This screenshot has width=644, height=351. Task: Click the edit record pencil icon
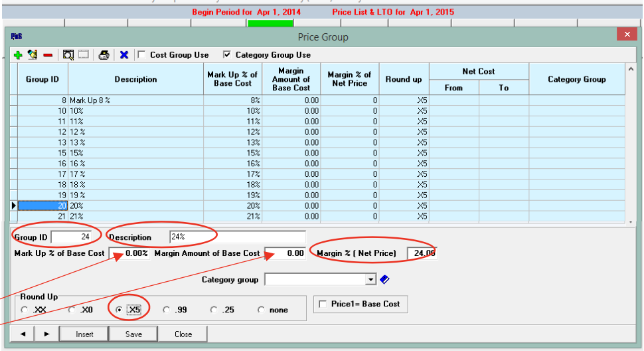click(x=33, y=55)
